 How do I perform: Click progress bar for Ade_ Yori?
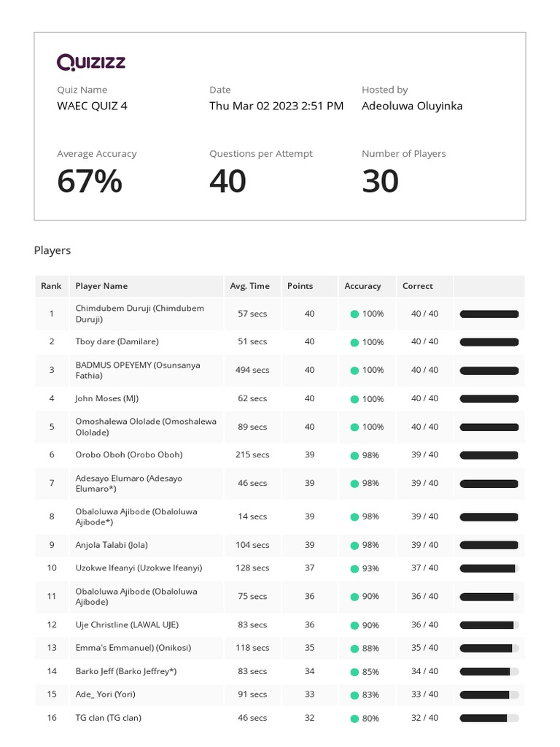[489, 694]
